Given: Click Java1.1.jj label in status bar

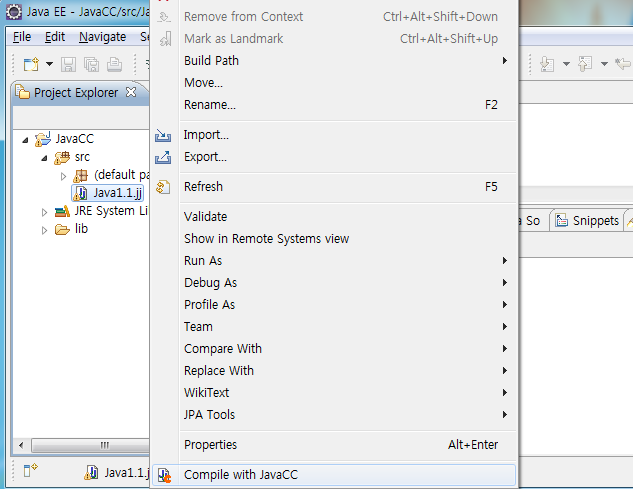Looking at the screenshot, I should 127,472.
